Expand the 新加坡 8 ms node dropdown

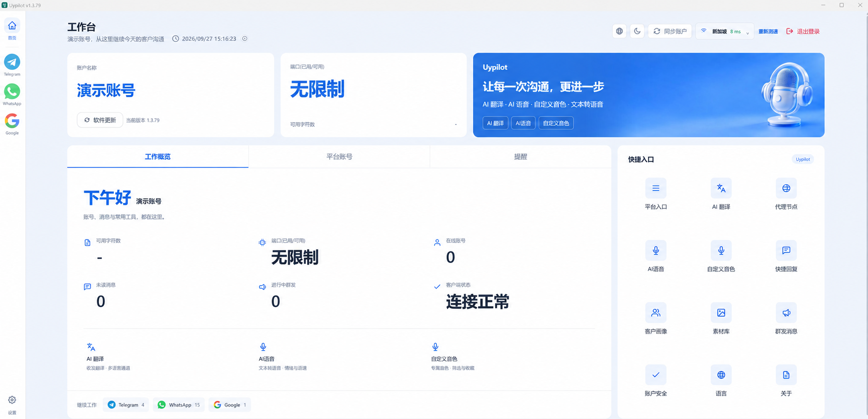(724, 31)
